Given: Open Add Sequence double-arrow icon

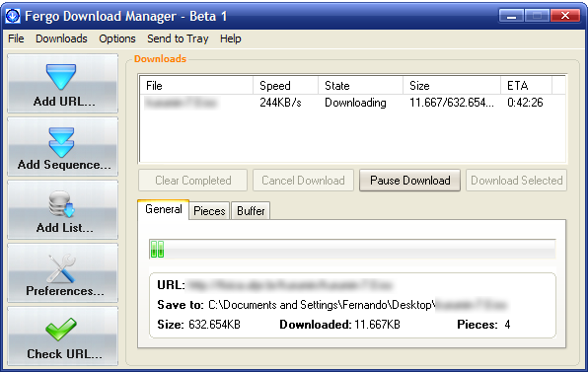Looking at the screenshot, I should click(x=61, y=142).
